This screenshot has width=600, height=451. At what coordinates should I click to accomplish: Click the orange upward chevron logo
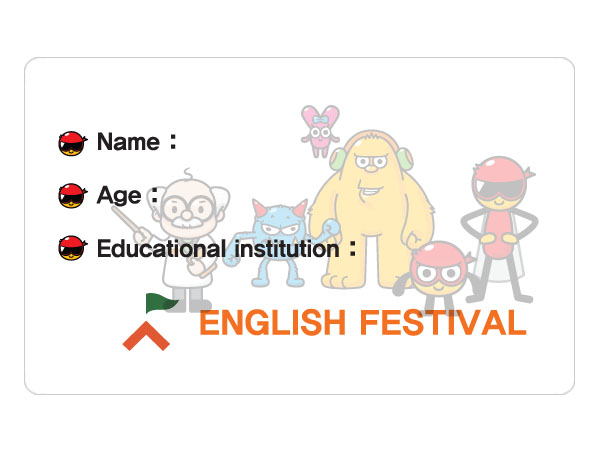[x=146, y=336]
